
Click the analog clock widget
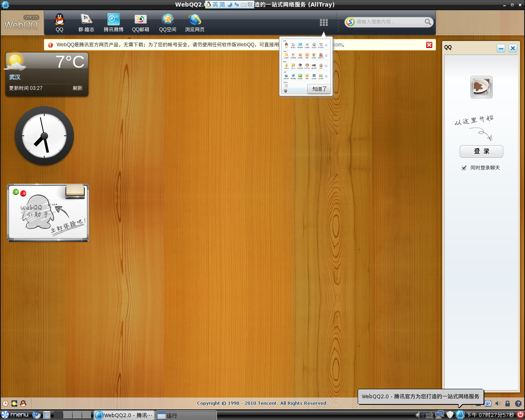coord(44,136)
